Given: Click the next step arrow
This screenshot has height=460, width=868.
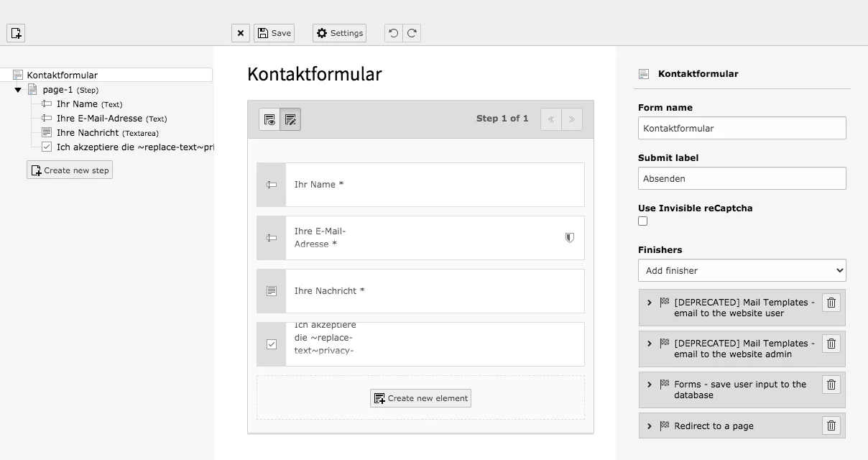Looking at the screenshot, I should [x=571, y=119].
